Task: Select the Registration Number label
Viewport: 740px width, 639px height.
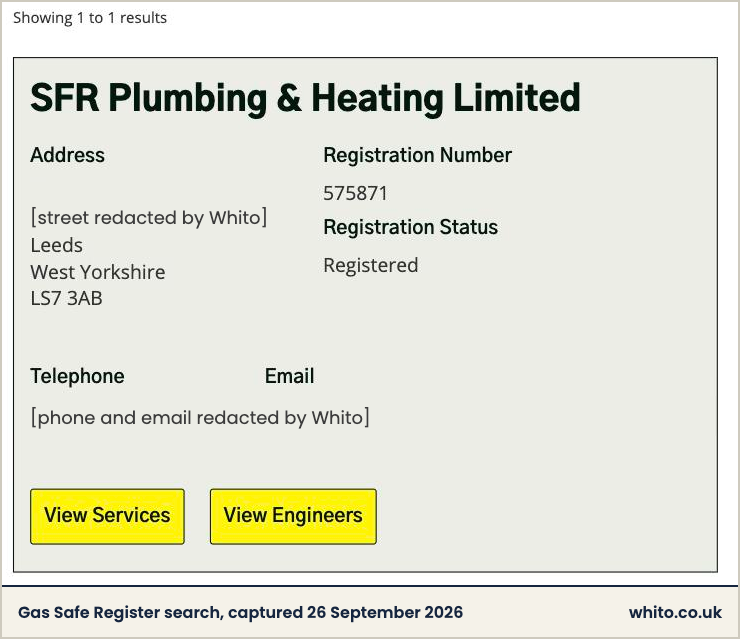Action: 418,155
